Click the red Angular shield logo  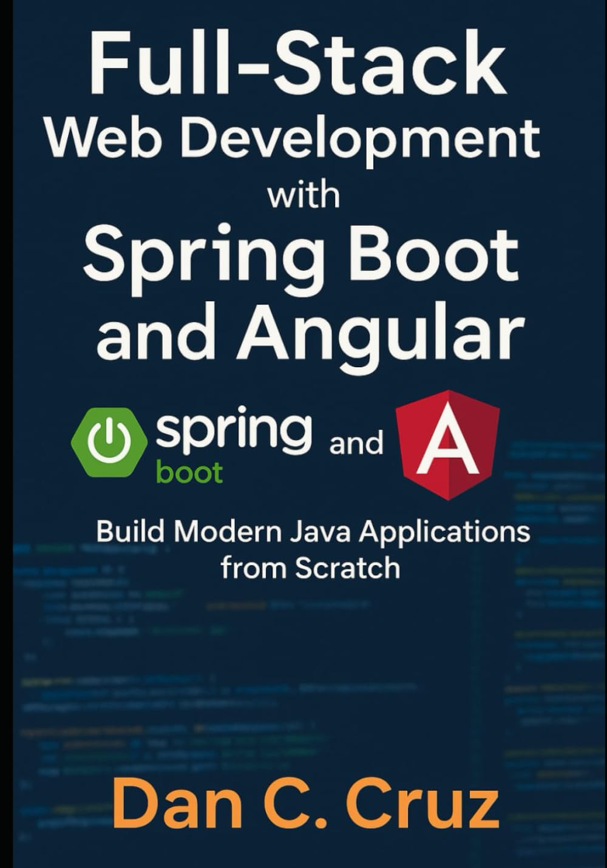pos(448,445)
